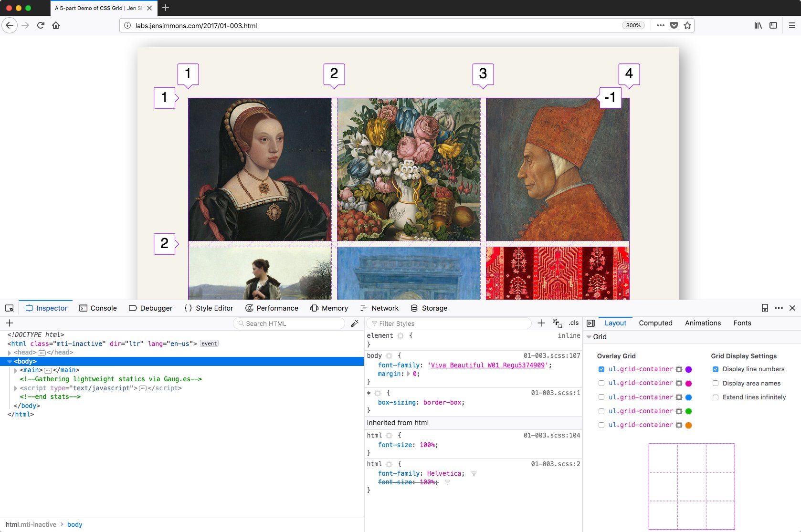Expand the main element node

[x=16, y=370]
